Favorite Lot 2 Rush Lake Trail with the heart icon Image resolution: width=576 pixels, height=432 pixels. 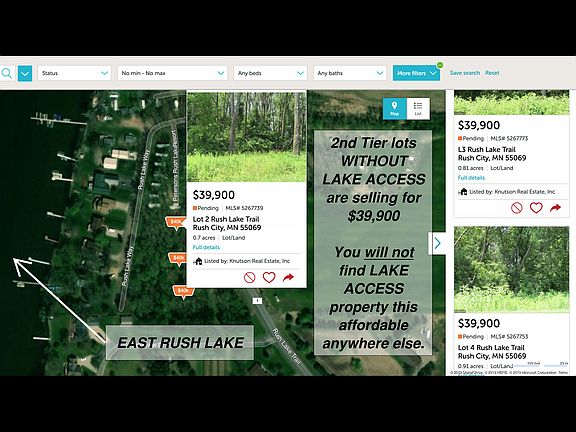[x=269, y=277]
